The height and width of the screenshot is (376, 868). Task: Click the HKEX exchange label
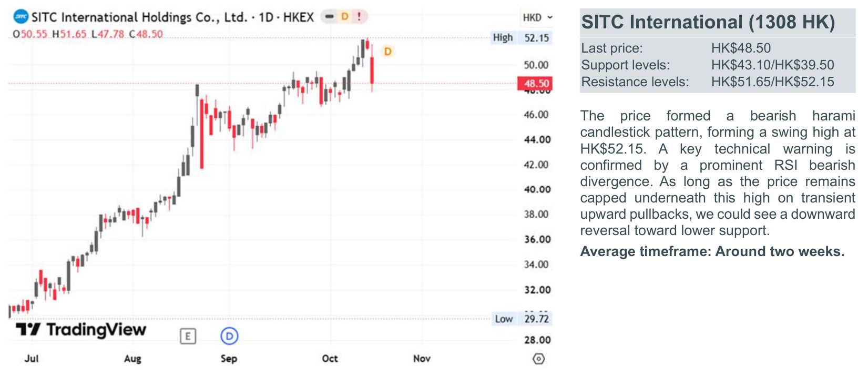point(298,17)
